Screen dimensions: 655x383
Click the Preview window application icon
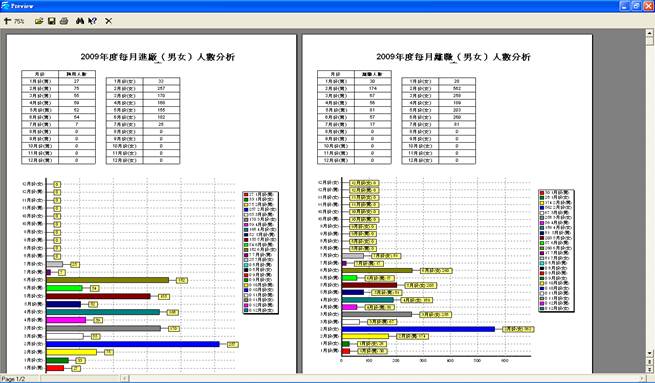pyautogui.click(x=5, y=6)
